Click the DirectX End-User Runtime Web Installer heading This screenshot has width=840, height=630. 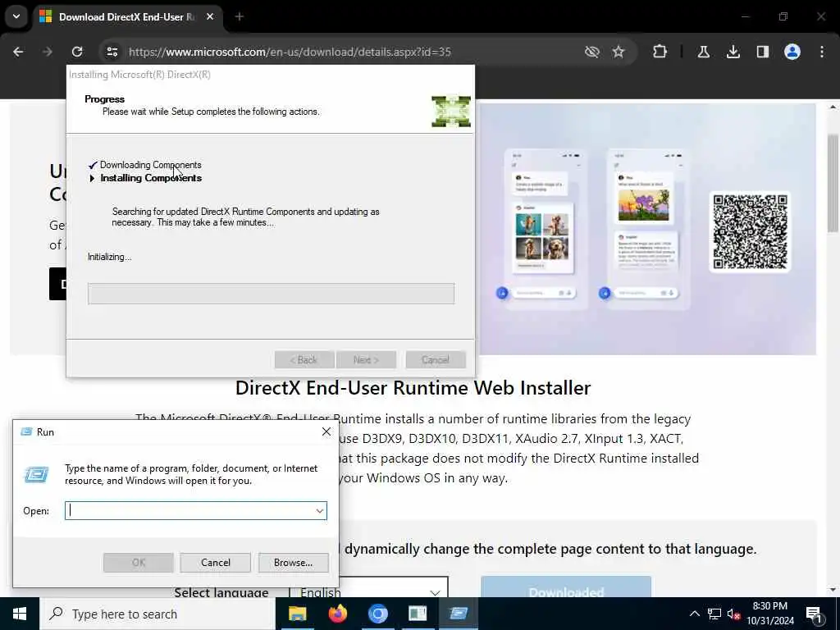(x=413, y=388)
